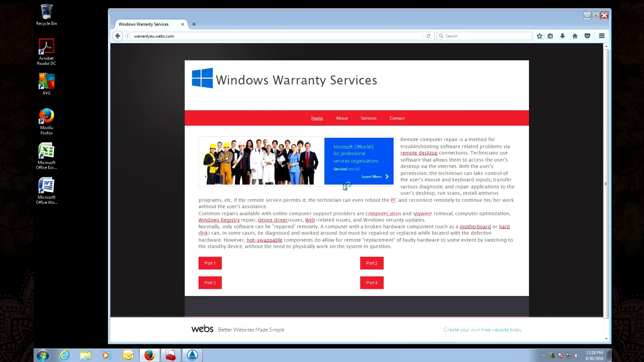Viewport: 644px width, 362px height.
Task: Open Internet Explorer from the taskbar
Action: 64,355
